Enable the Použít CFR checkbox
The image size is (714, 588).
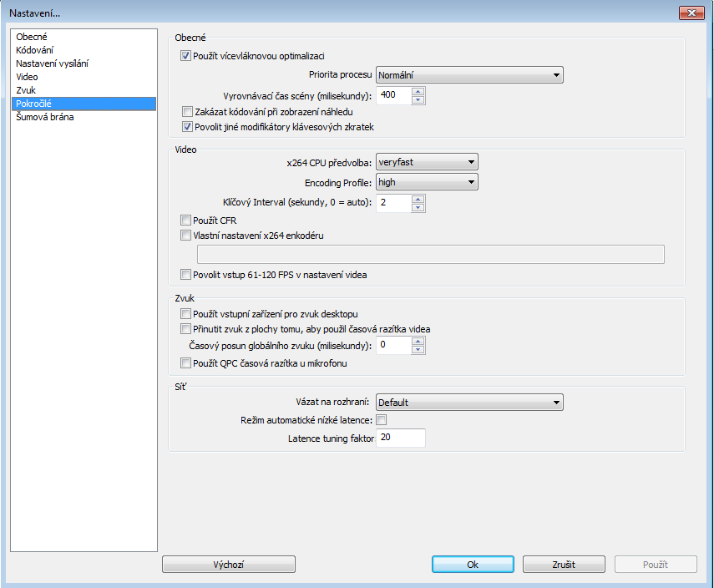click(185, 220)
